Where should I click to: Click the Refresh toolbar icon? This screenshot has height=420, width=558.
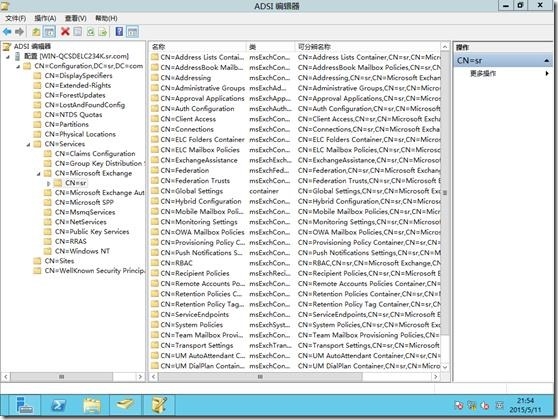coord(90,32)
